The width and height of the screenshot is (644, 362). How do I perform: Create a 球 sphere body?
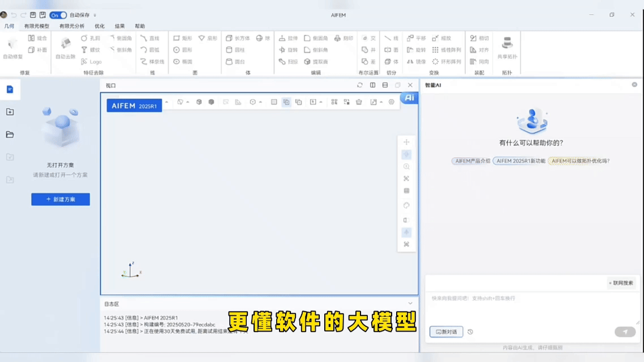coord(263,38)
